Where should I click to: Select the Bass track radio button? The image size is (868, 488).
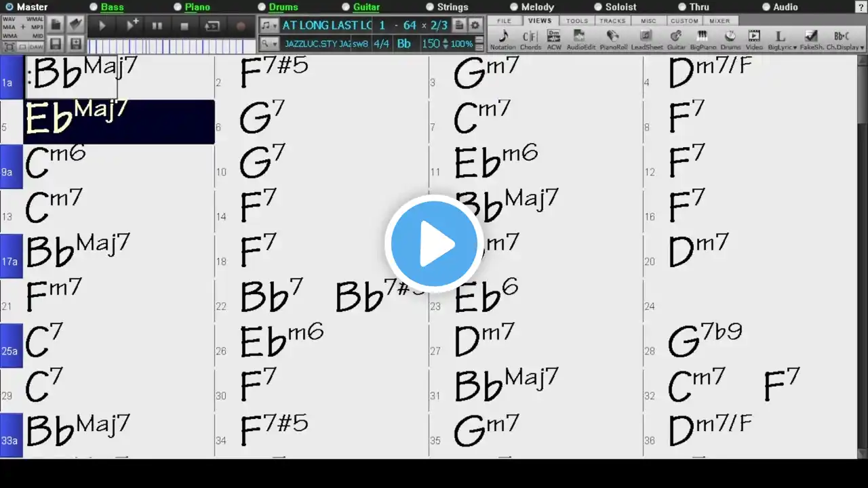coord(94,7)
